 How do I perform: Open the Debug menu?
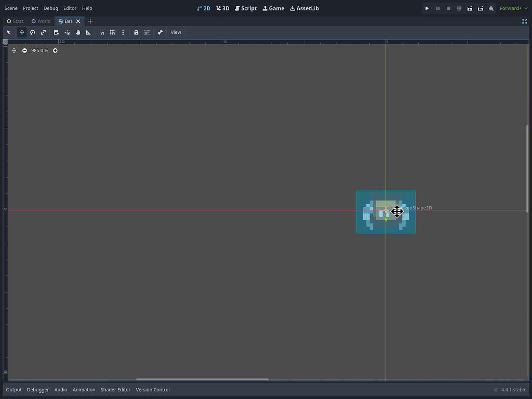coord(50,8)
